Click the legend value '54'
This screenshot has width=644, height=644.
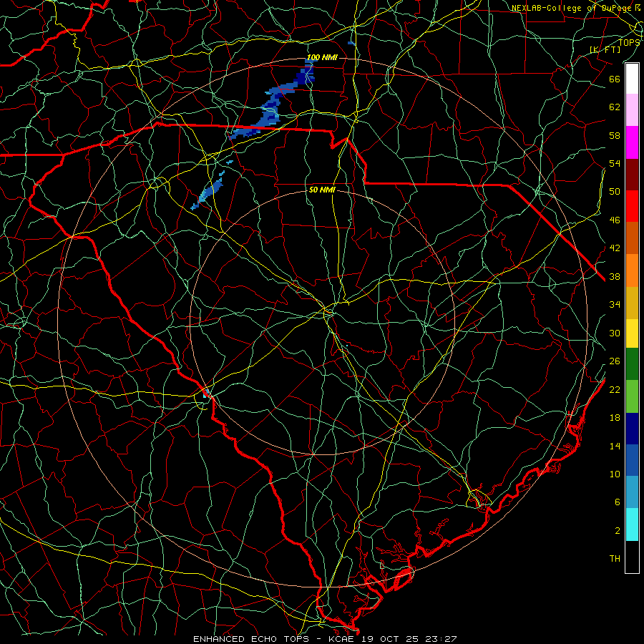(615, 163)
